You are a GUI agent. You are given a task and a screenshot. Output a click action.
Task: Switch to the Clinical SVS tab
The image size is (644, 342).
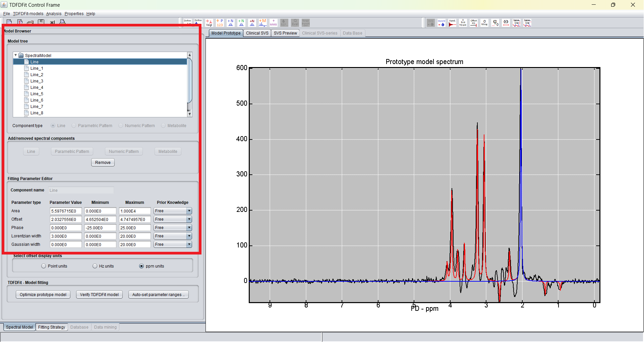[257, 33]
